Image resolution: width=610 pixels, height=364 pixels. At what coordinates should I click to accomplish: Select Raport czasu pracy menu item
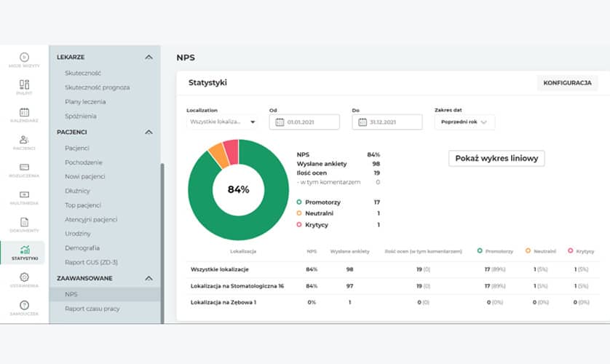92,309
